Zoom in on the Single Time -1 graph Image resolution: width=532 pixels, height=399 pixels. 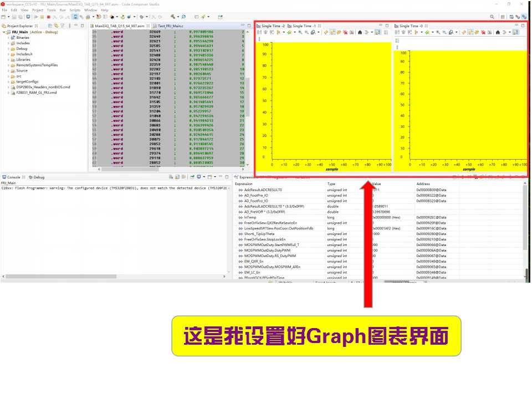301,32
